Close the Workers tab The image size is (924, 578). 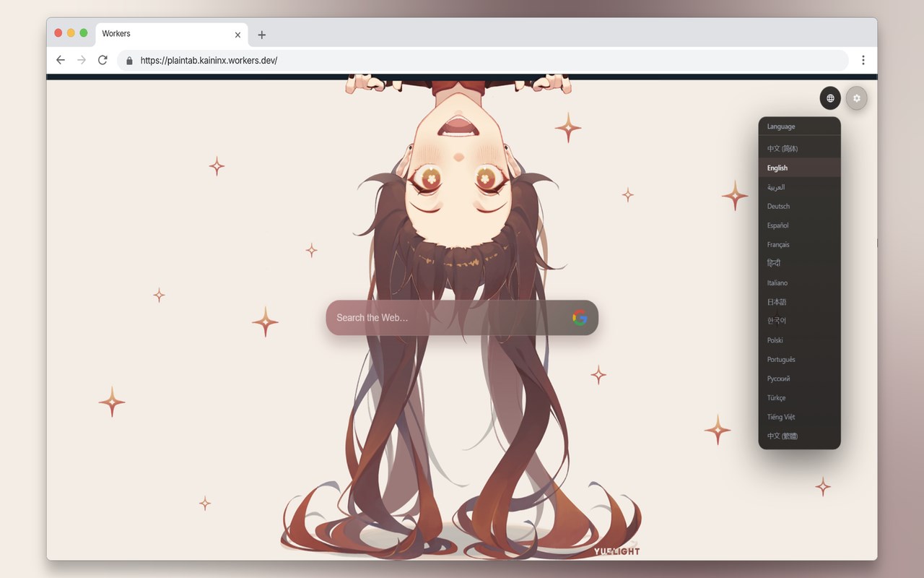237,35
